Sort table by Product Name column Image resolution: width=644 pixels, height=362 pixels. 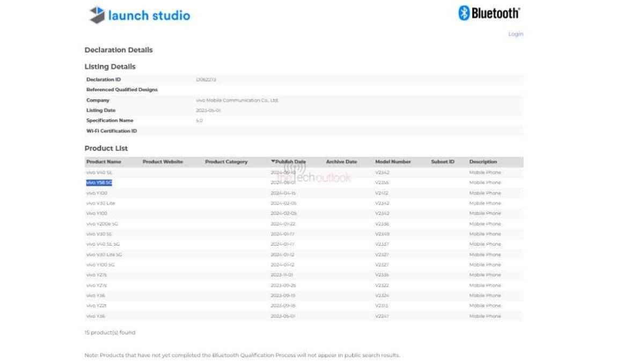(104, 161)
